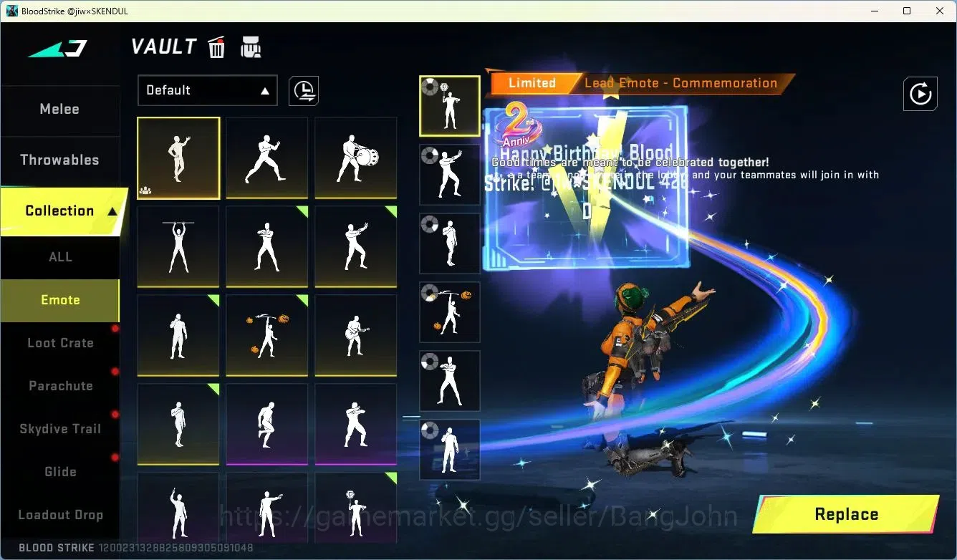Click the yellow Replace button
This screenshot has height=560, width=957.
[847, 514]
